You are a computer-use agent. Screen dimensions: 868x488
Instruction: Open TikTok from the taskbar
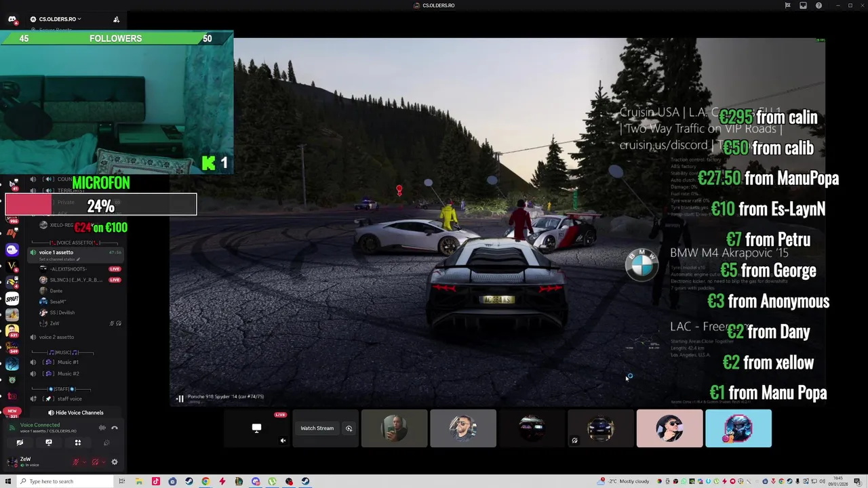point(156,481)
